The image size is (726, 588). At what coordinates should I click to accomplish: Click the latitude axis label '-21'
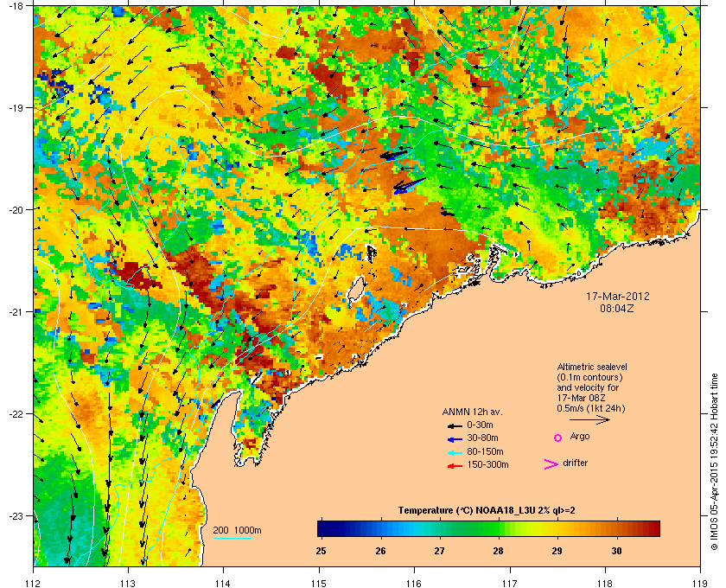16,311
